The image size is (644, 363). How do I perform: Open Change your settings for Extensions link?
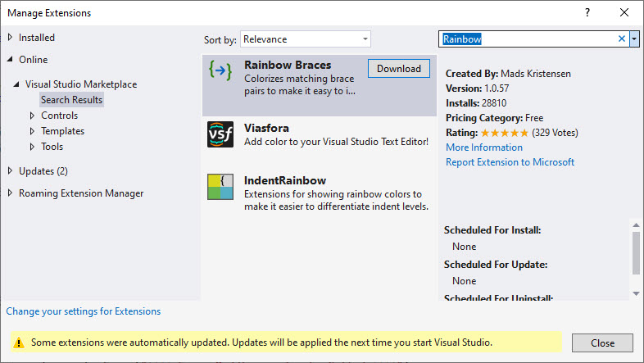pyautogui.click(x=84, y=311)
